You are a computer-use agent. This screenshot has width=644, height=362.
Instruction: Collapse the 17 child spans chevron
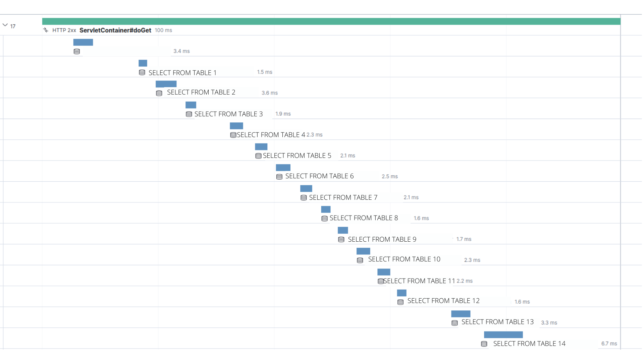coord(5,25)
